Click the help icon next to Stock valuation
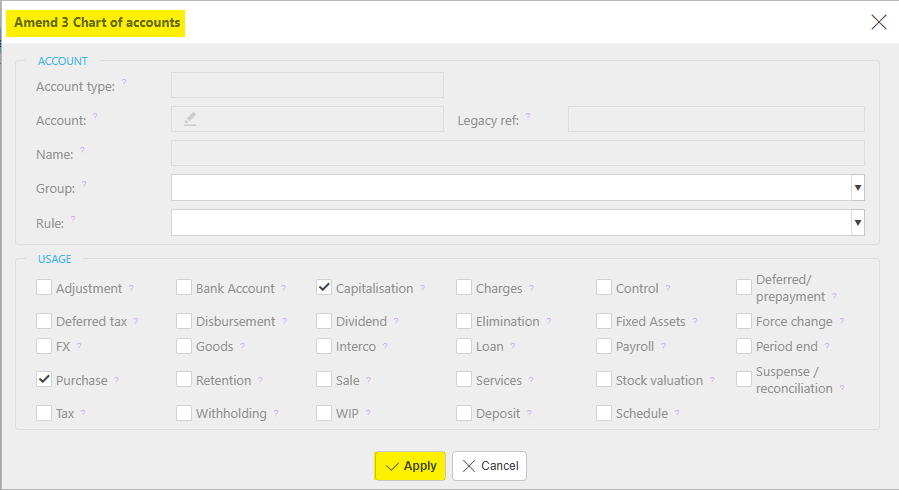This screenshot has height=490, width=899. tap(712, 380)
